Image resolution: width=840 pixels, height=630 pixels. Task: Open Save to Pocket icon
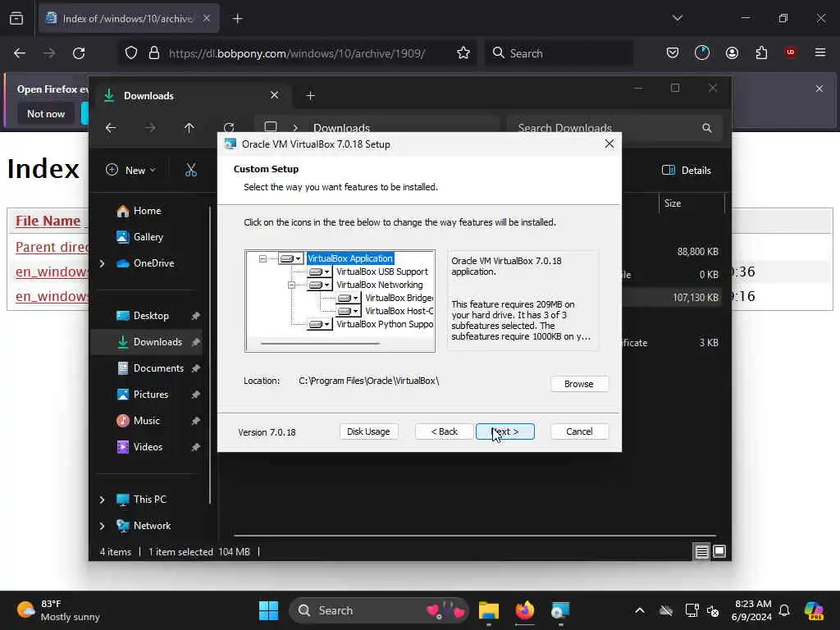pyautogui.click(x=673, y=53)
